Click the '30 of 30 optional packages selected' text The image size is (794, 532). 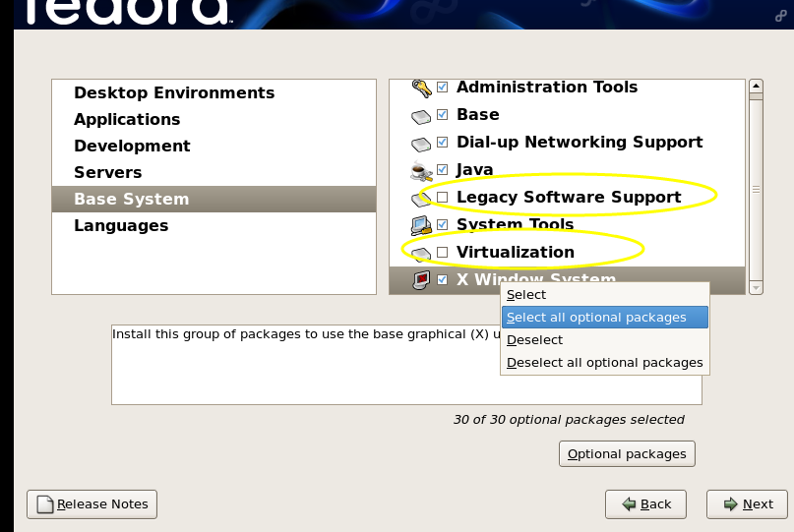coord(569,420)
